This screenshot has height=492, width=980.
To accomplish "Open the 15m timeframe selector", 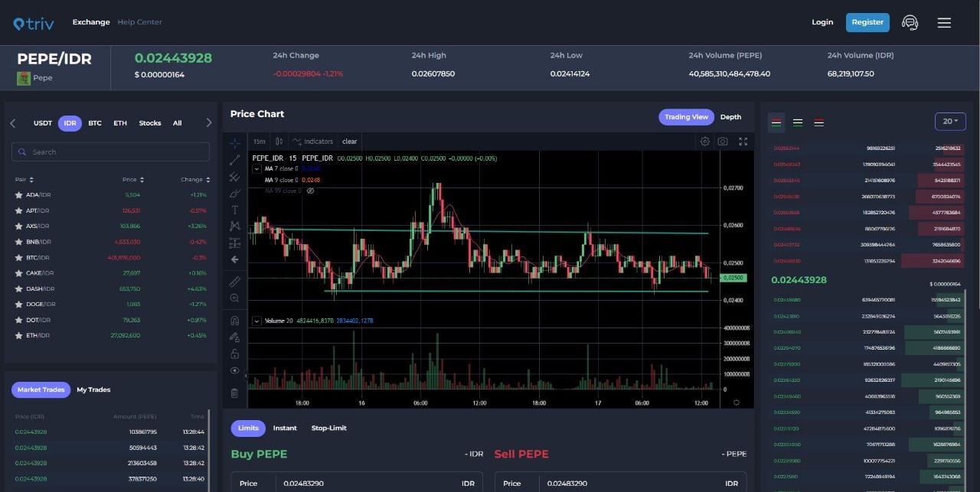I will [x=260, y=141].
